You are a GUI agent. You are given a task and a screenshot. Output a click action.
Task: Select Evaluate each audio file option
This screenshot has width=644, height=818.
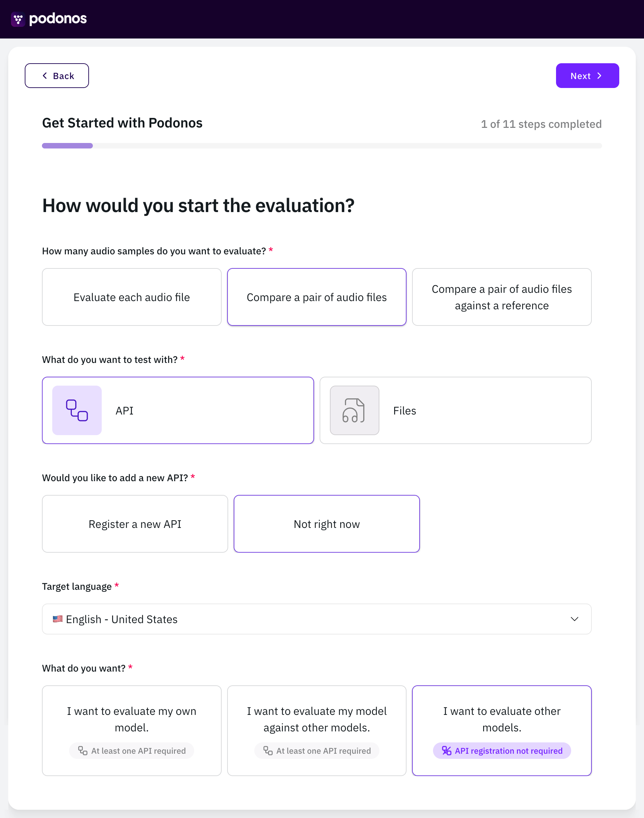point(132,297)
